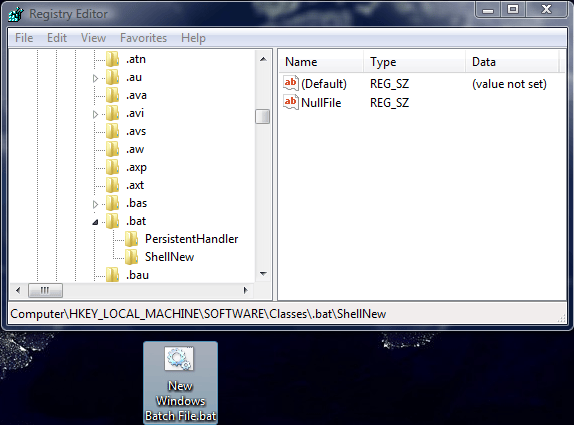The width and height of the screenshot is (574, 425).
Task: Open the Edit menu
Action: 57,38
